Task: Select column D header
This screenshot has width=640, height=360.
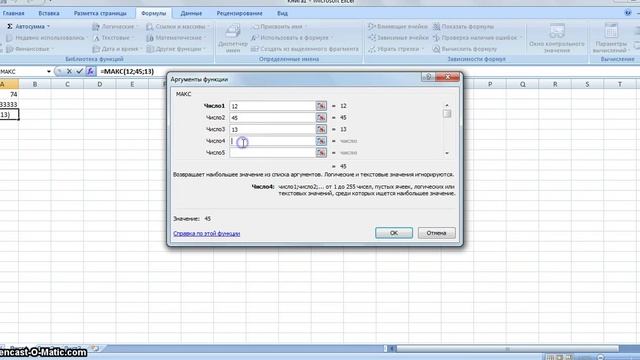Action: pos(100,84)
